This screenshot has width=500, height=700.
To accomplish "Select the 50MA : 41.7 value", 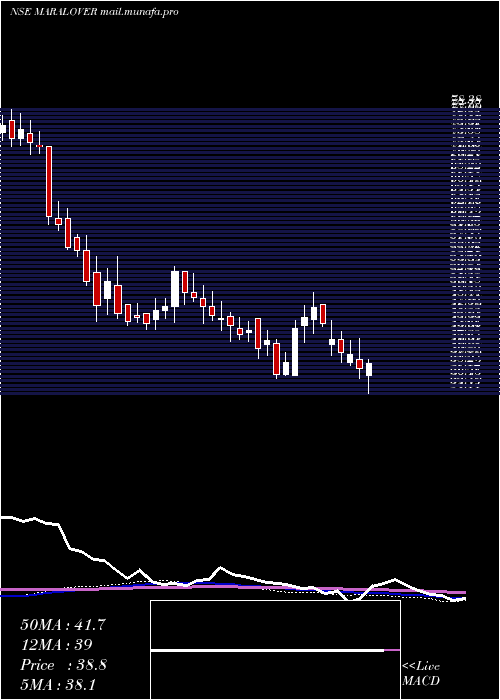I will [63, 625].
